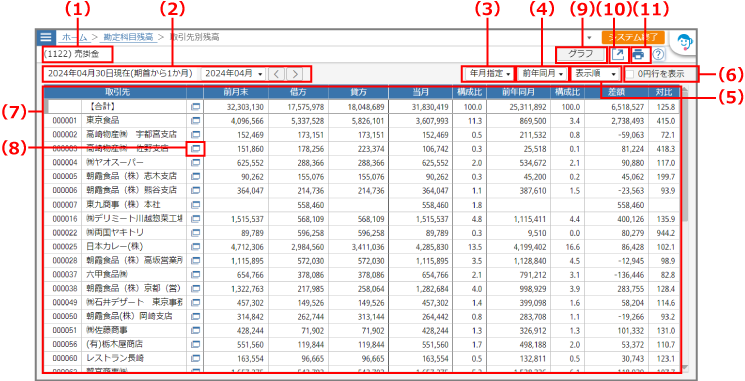
Task: Open the support assistant avatar icon
Action: pos(684,42)
